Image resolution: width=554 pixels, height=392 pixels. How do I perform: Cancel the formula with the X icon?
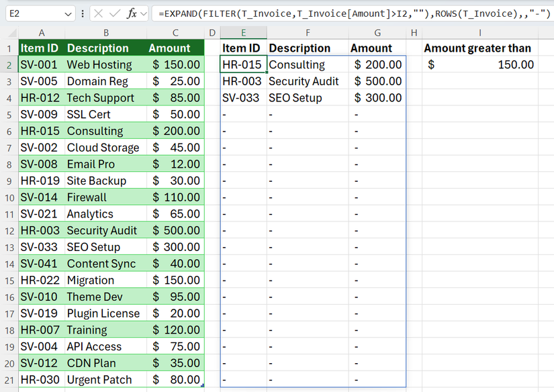coord(98,13)
